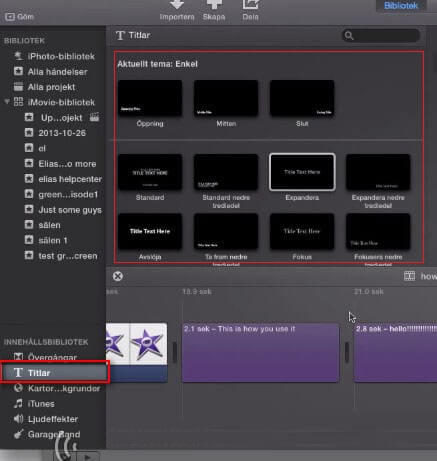Select the Up...ojekt event
The width and height of the screenshot is (437, 461).
click(54, 118)
